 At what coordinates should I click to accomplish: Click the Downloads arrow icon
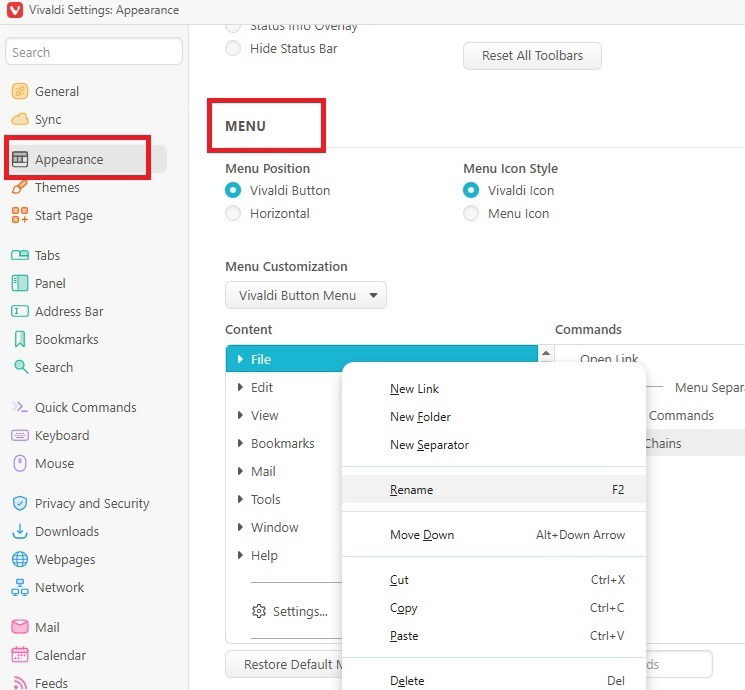tap(20, 531)
